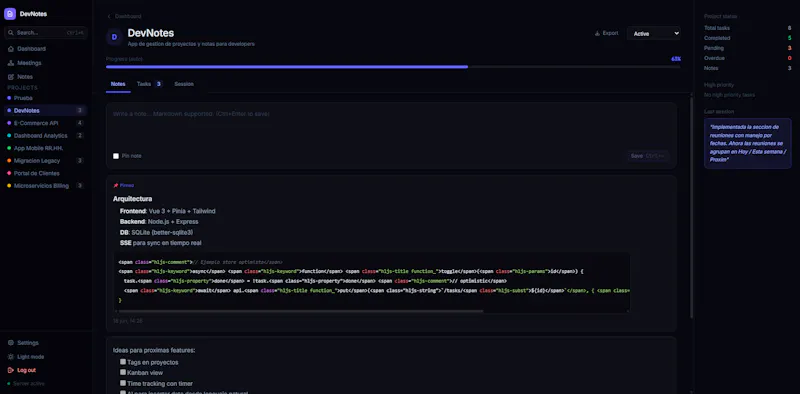Click Log out

[x=45, y=370]
